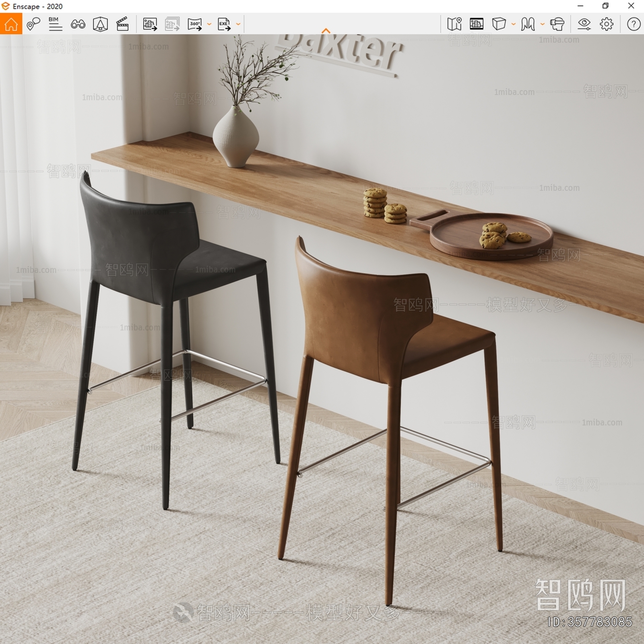Open the Mini Map tool
This screenshot has width=644, height=644.
coord(454,25)
